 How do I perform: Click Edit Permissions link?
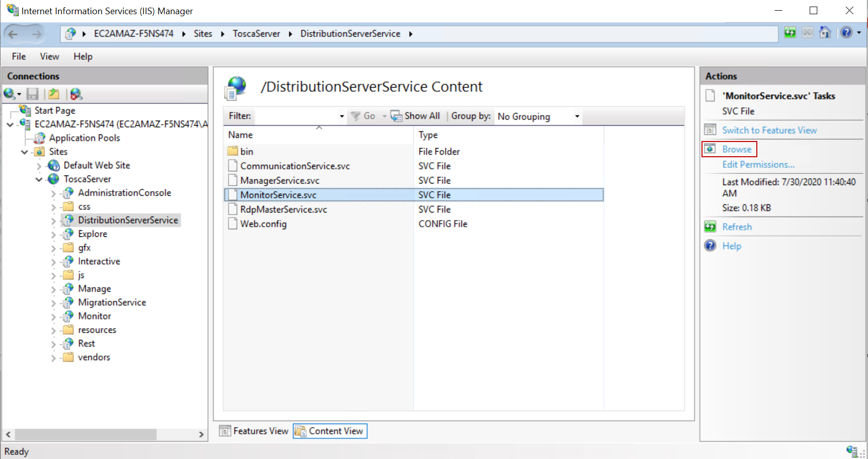tap(758, 164)
